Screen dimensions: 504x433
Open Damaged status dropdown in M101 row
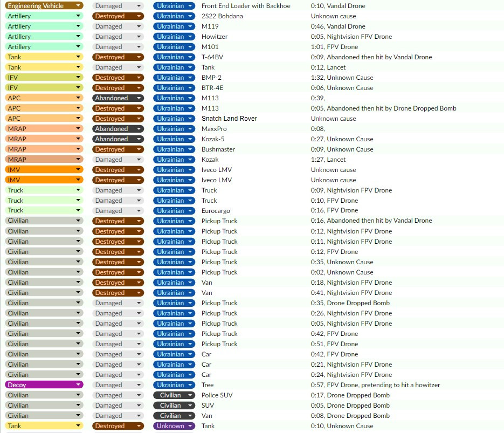[x=118, y=47]
